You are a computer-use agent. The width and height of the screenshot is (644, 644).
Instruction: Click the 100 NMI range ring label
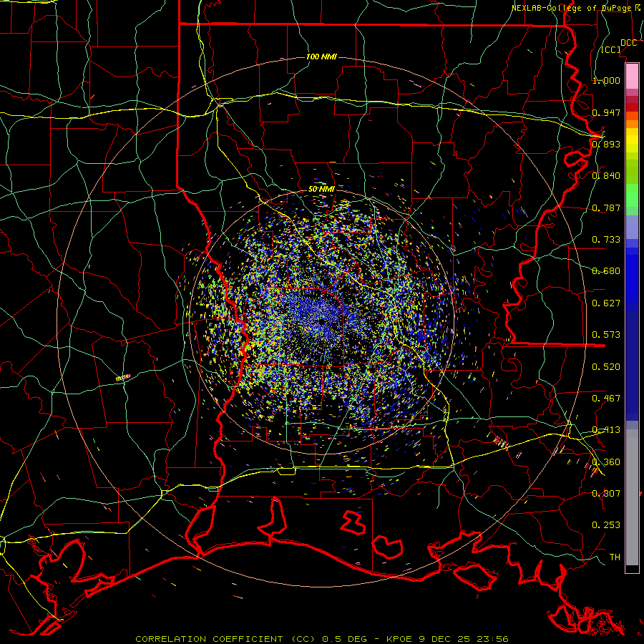pyautogui.click(x=321, y=57)
